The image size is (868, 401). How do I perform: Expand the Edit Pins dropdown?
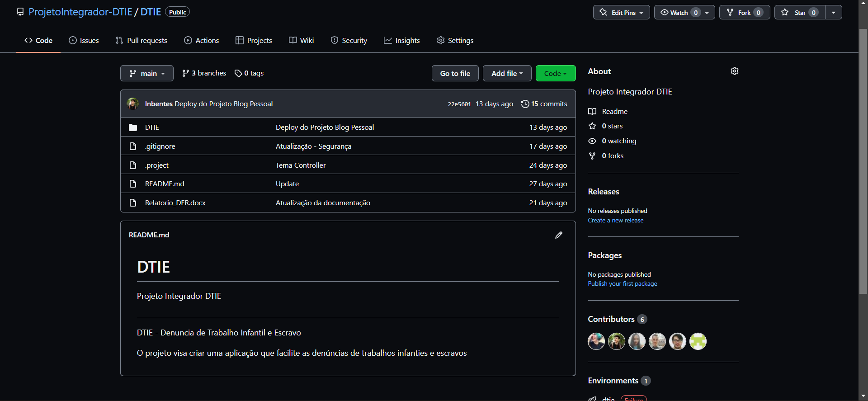pyautogui.click(x=622, y=12)
